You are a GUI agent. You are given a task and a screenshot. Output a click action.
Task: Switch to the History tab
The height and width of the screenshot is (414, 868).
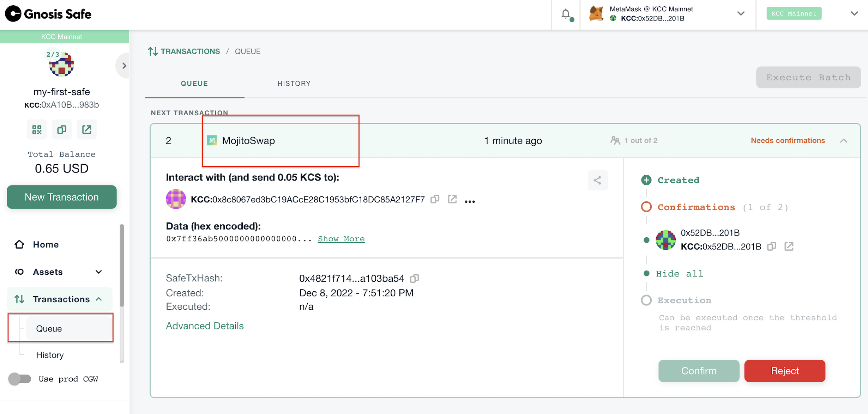click(294, 84)
